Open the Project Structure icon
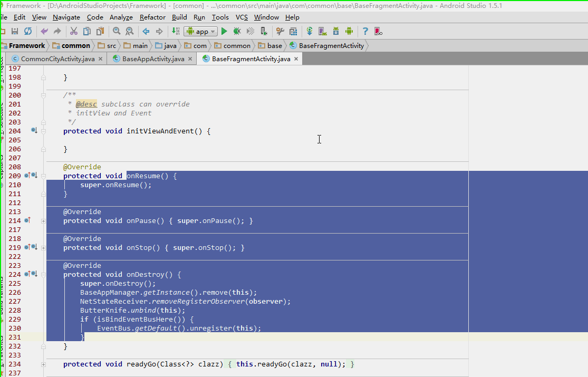 click(x=293, y=31)
